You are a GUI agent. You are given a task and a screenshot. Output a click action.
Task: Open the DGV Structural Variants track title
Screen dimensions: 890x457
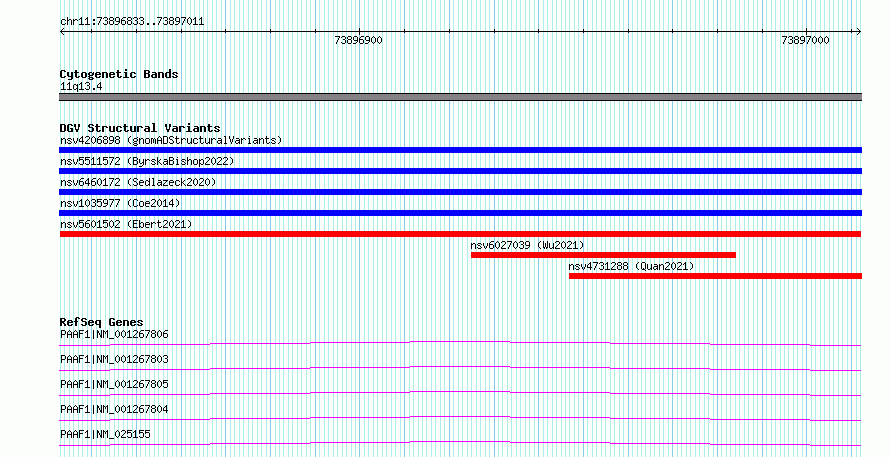(140, 128)
